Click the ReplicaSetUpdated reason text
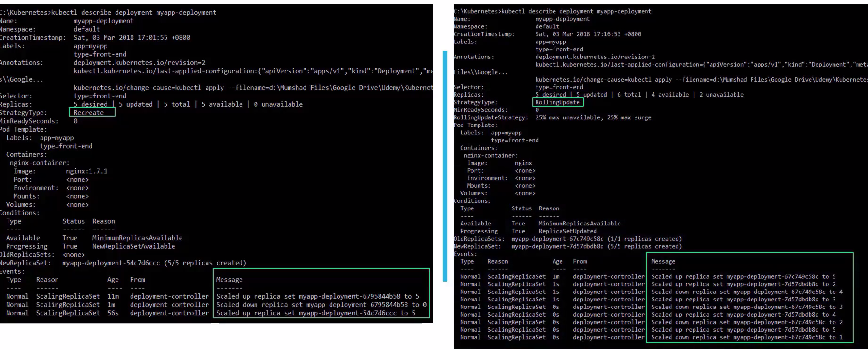Viewport: 868px width, 350px height. point(568,231)
